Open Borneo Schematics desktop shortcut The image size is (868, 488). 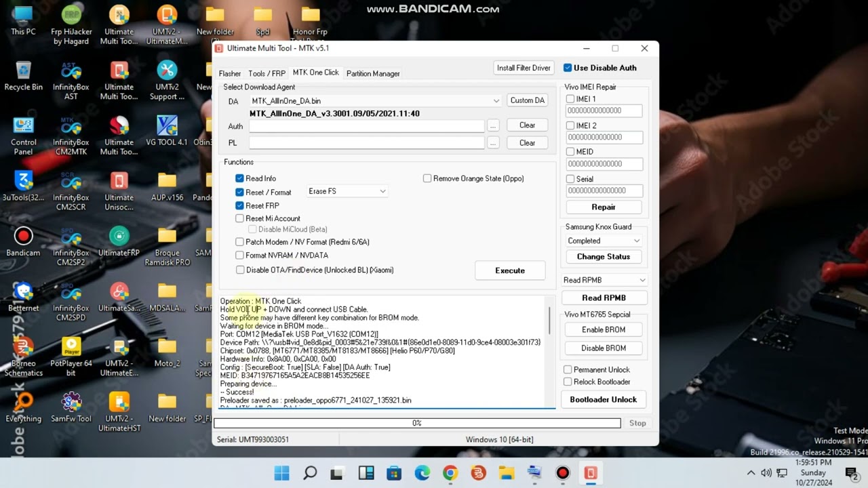coord(23,357)
